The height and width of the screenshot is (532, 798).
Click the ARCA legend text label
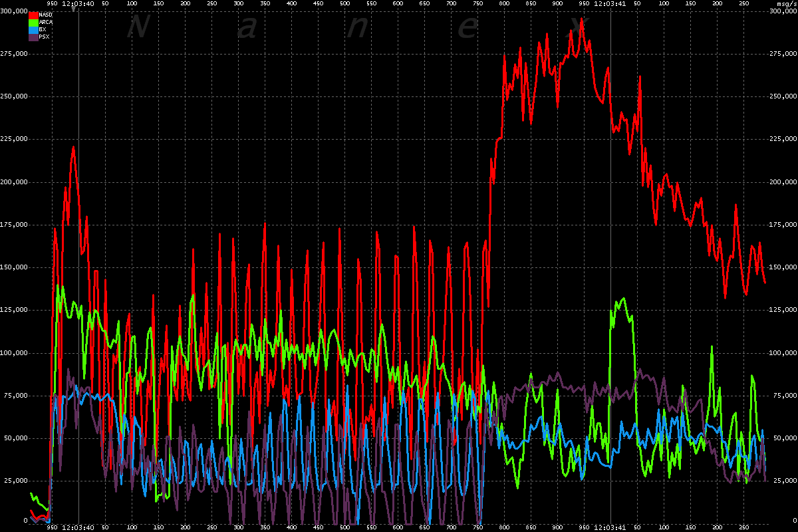47,22
